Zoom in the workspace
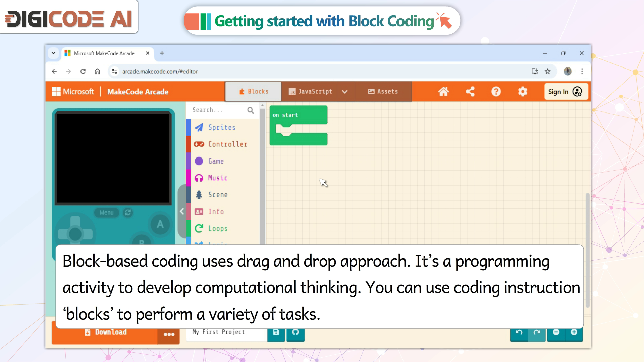 coord(574,332)
